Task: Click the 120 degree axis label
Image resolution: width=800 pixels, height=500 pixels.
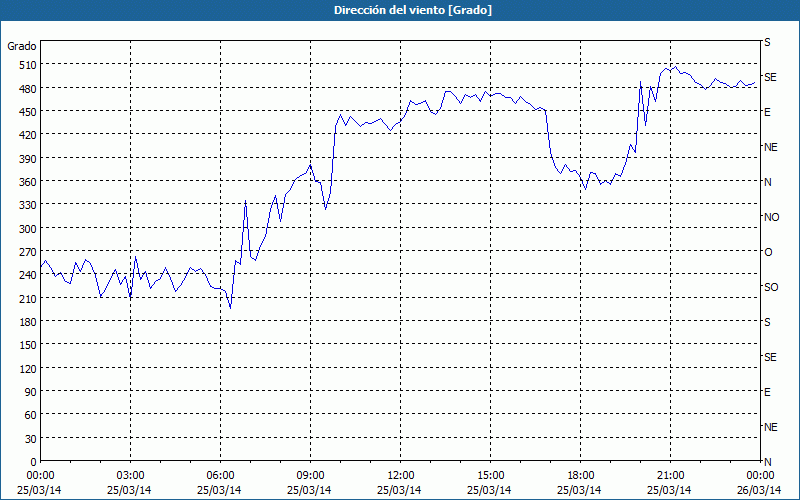Action: click(28, 368)
